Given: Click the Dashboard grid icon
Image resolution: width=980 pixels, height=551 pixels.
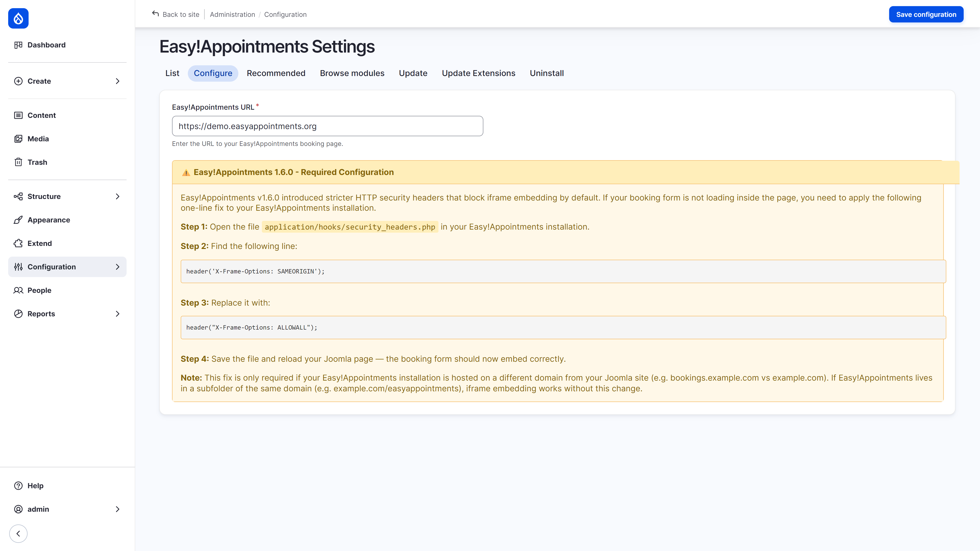Looking at the screenshot, I should click(x=18, y=45).
